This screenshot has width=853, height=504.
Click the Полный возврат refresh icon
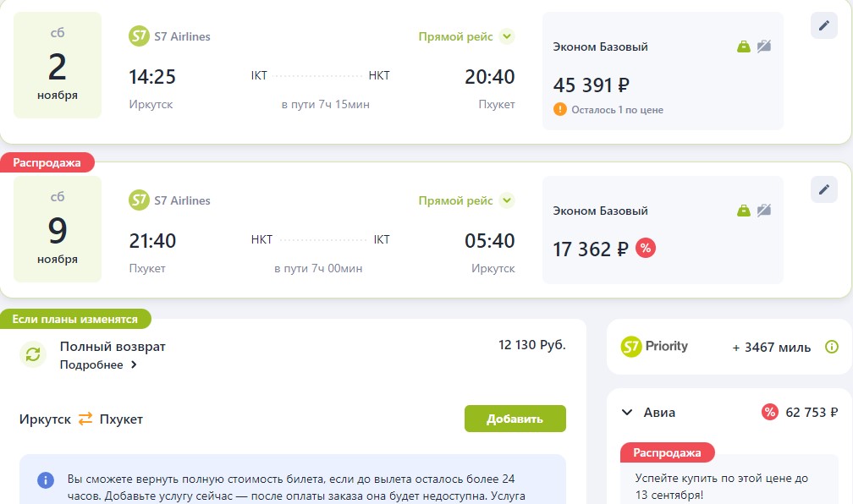[33, 354]
